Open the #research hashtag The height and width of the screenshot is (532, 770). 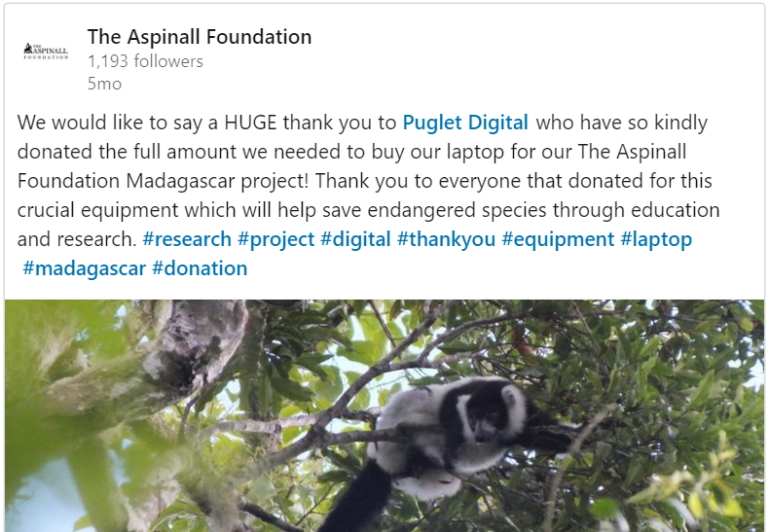click(187, 239)
